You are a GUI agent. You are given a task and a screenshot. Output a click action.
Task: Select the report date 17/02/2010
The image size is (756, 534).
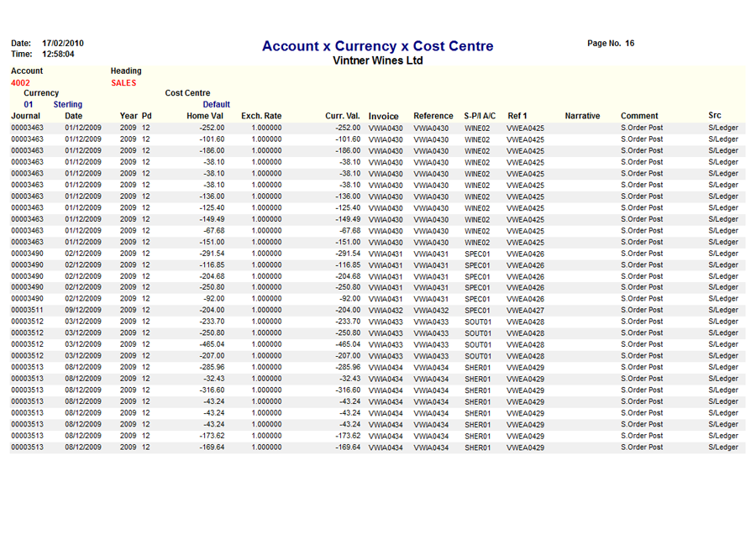tap(63, 43)
